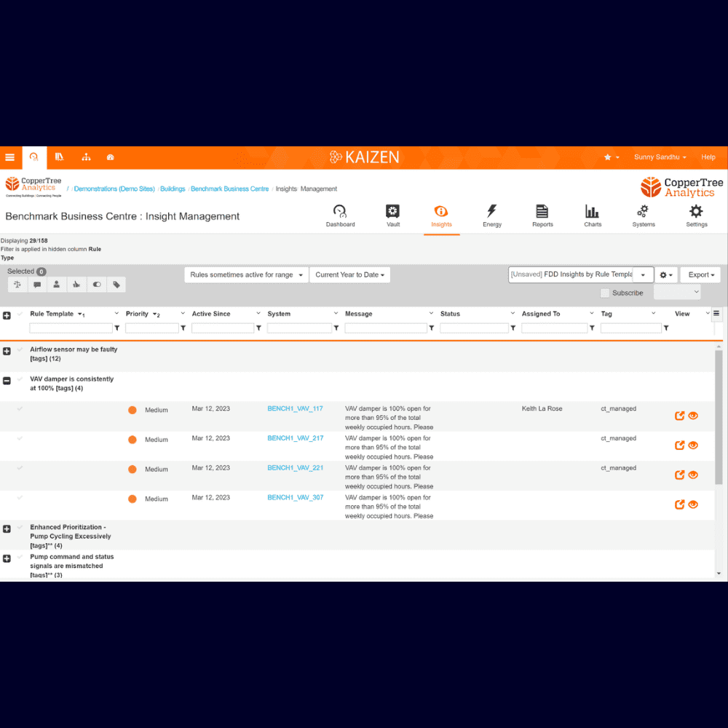Screen dimensions: 728x728
Task: Expand the Enhanced Prioritization Pump Cycling group
Action: click(x=7, y=529)
